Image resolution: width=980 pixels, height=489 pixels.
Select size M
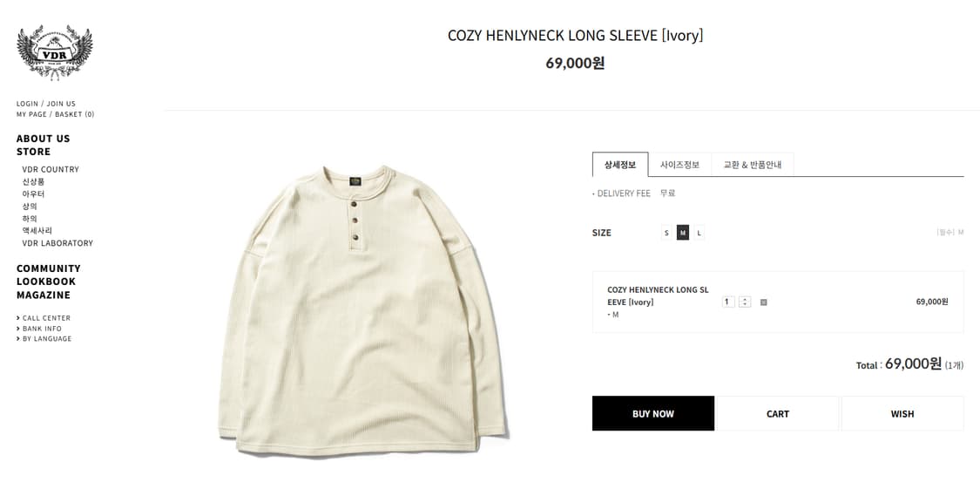[683, 233]
